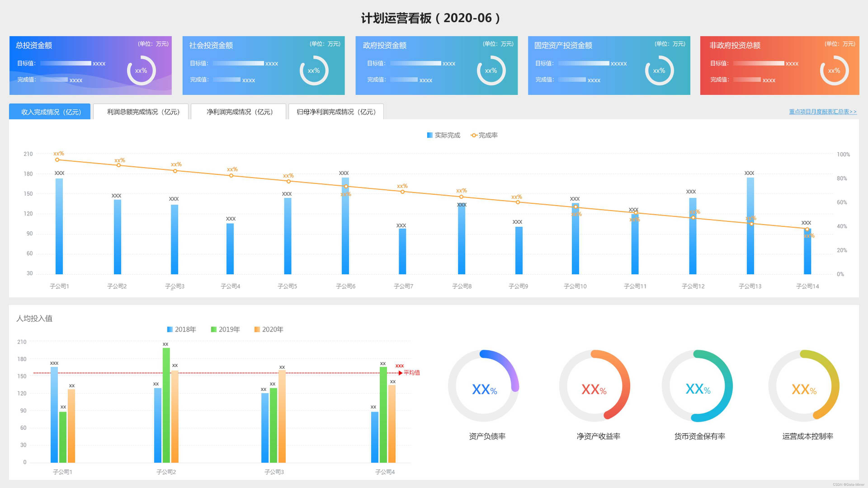Image resolution: width=868 pixels, height=488 pixels.
Task: Click 子公司2 green 2019 bar in 人均投入值
Action: 166,406
